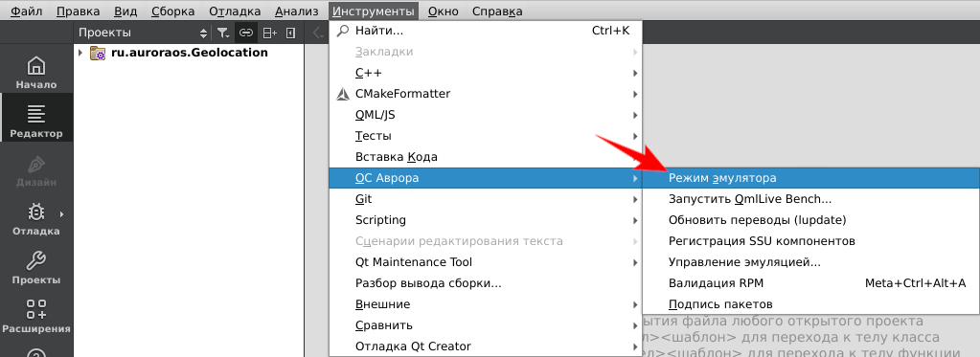Image resolution: width=980 pixels, height=357 pixels.
Task: Choose Найти... in the tools menu
Action: point(486,31)
